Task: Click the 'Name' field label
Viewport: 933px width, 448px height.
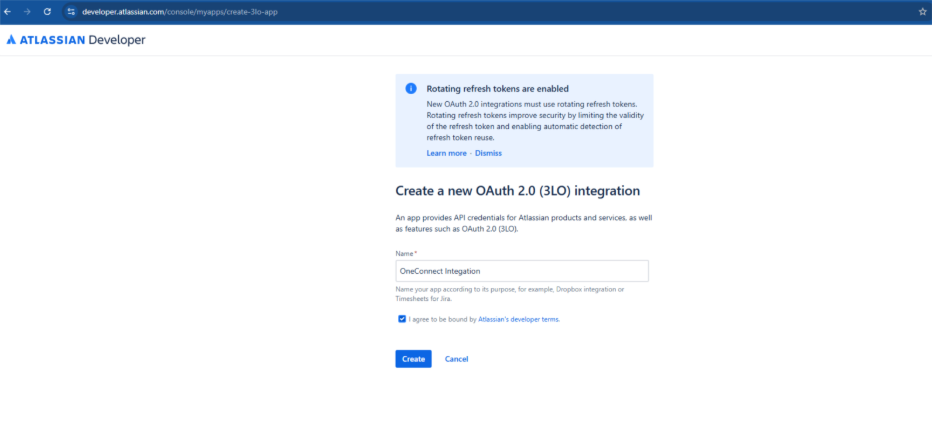Action: [x=405, y=253]
